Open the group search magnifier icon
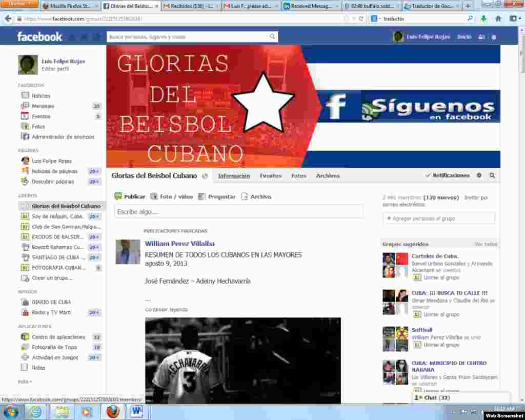Viewport: 525px width, 420px height. point(492,175)
